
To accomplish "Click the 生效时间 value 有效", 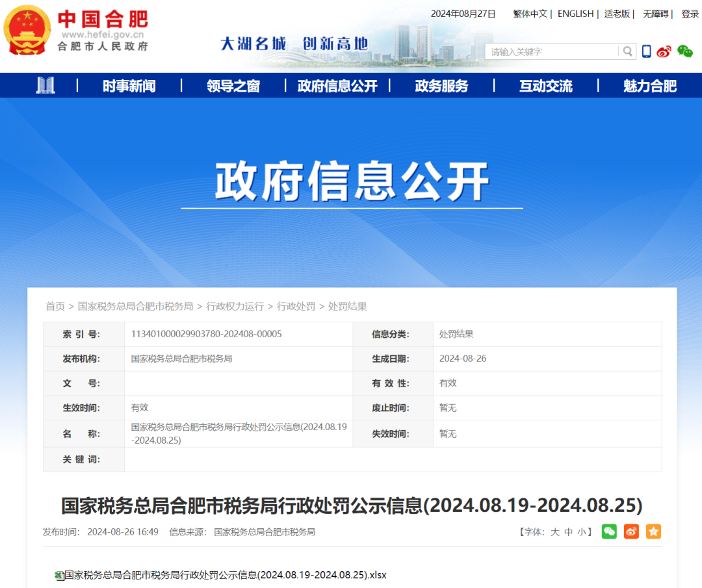I will tap(140, 407).
